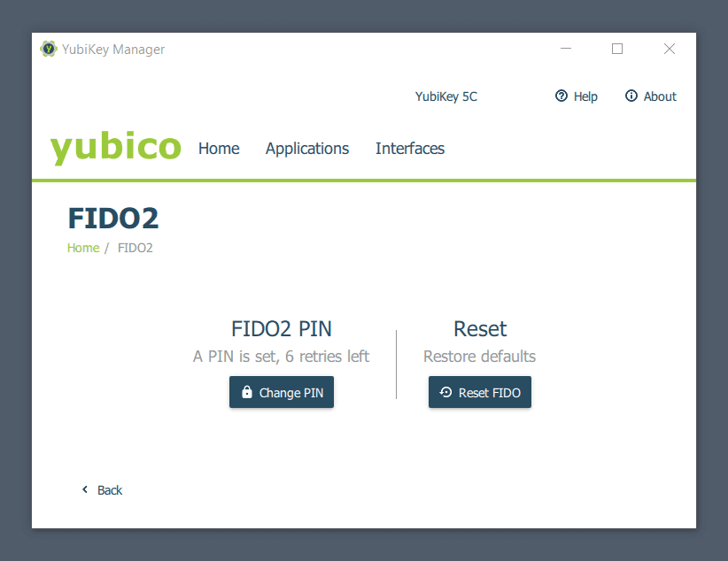
Task: Open the Applications menu
Action: (x=306, y=149)
